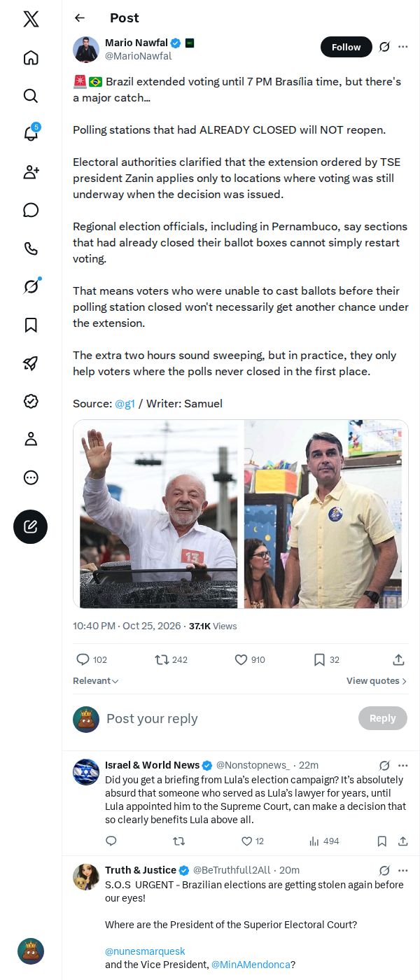
Task: Open Bookmarks in left sidebar
Action: (x=31, y=325)
